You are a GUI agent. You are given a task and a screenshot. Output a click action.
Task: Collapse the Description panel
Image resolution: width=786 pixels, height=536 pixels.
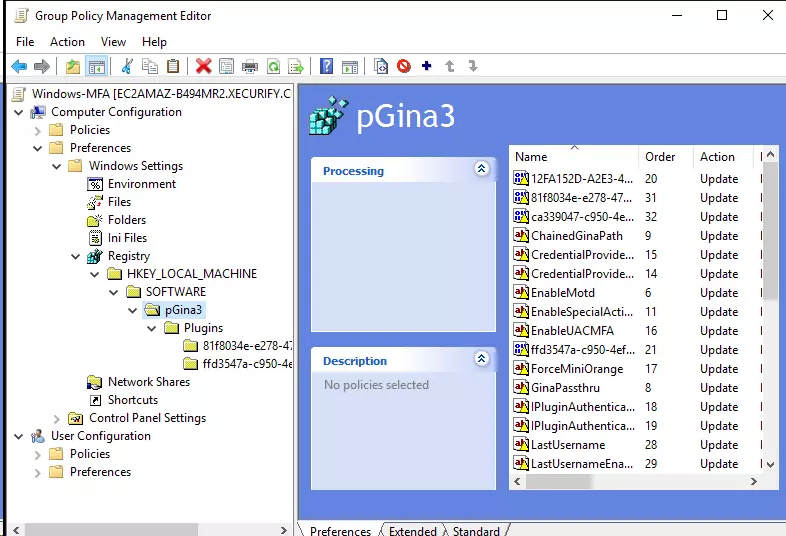(481, 359)
